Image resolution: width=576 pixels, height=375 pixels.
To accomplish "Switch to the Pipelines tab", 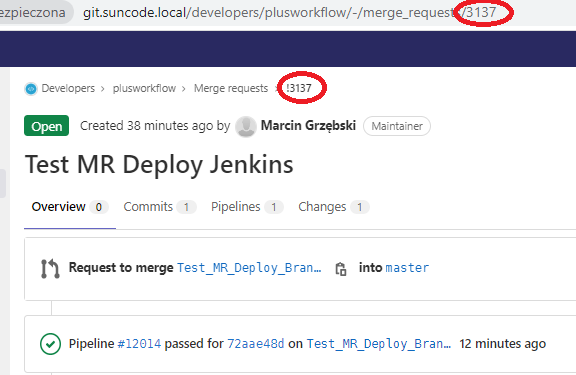I will pyautogui.click(x=247, y=207).
